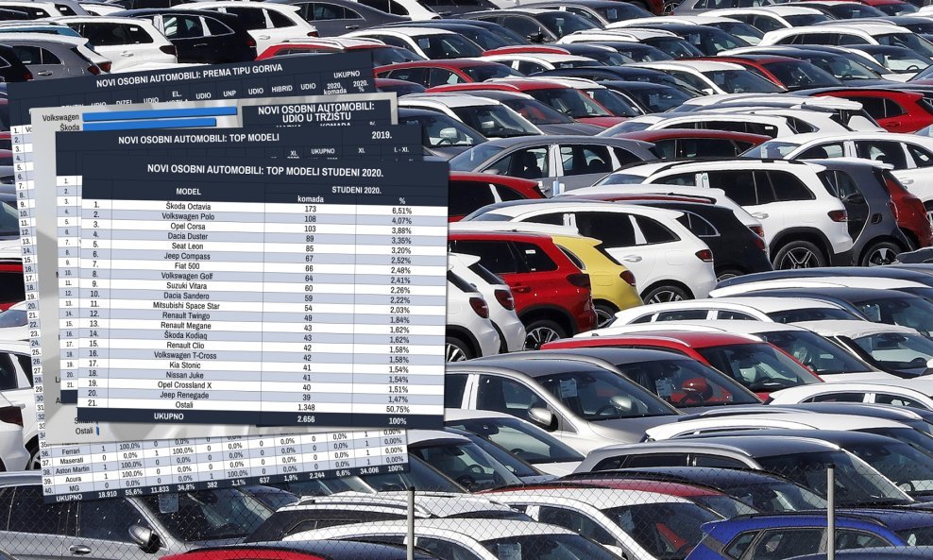Screen dimensions: 933x560
Task: Select the 'MODEL' column header
Action: pyautogui.click(x=188, y=192)
